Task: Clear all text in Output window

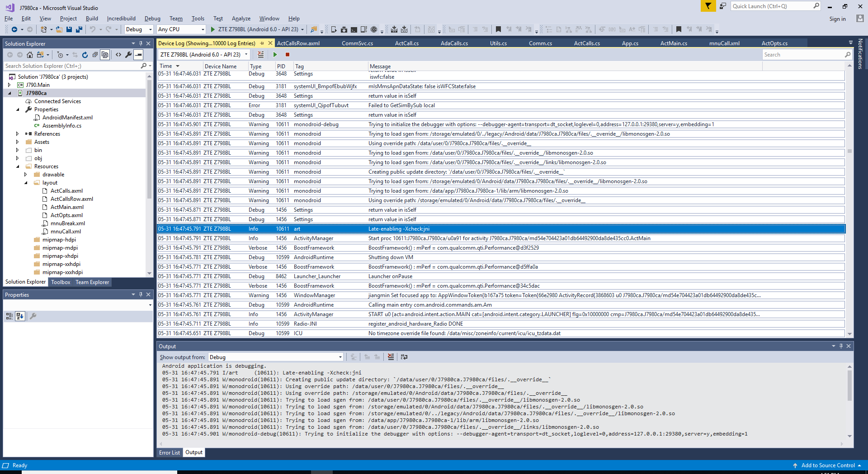Action: point(391,357)
